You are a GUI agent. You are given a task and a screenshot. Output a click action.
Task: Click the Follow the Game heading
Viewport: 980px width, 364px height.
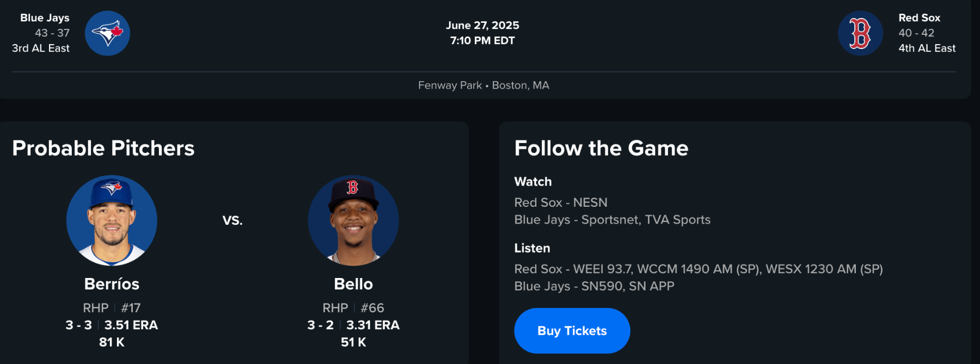[601, 148]
